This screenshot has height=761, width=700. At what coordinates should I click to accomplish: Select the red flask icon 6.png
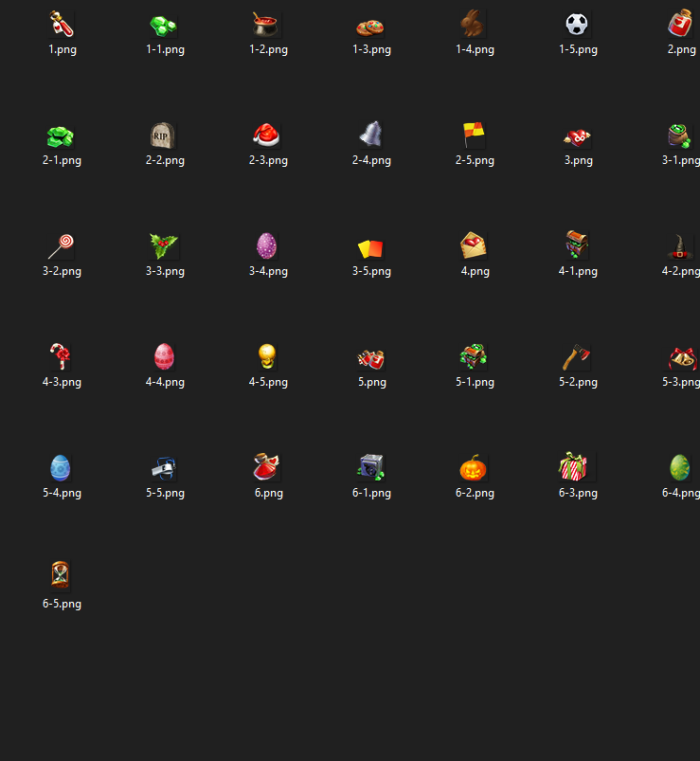[x=266, y=467]
